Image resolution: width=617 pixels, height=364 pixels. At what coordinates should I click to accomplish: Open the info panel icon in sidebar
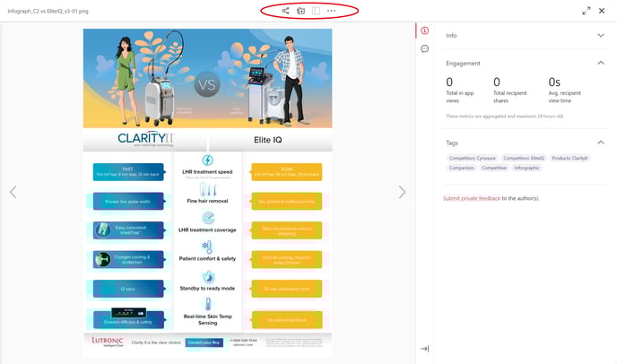click(x=424, y=31)
